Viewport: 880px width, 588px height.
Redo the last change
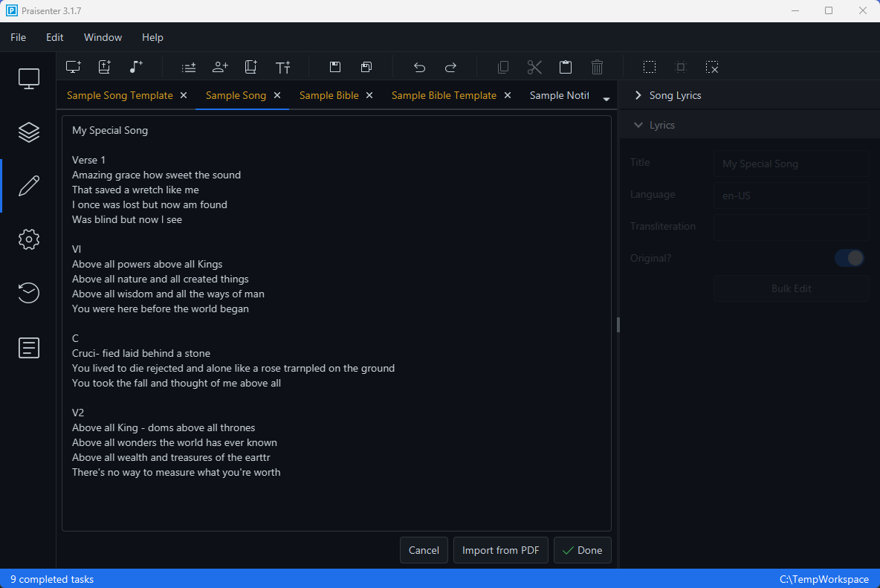[x=450, y=66]
